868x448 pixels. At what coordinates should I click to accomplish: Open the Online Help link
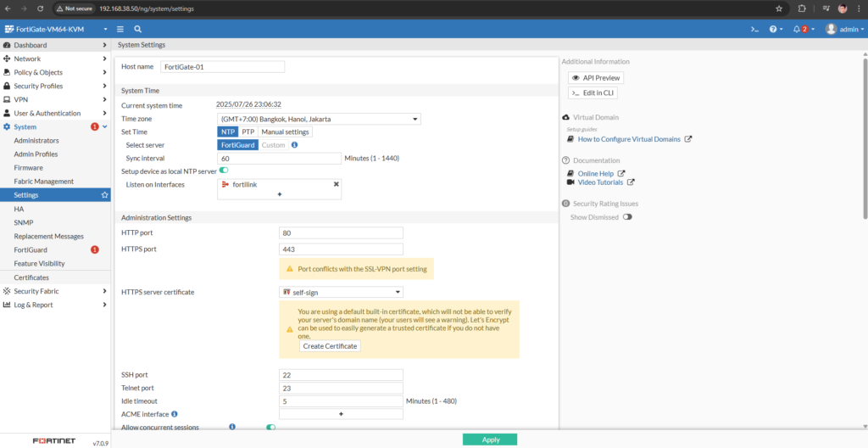[596, 174]
